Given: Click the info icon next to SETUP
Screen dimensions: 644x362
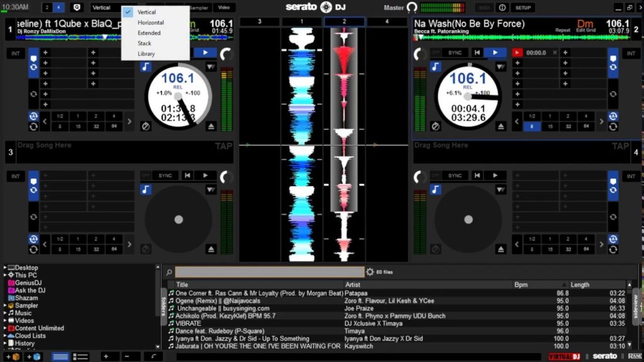Looking at the screenshot, I should [x=502, y=8].
